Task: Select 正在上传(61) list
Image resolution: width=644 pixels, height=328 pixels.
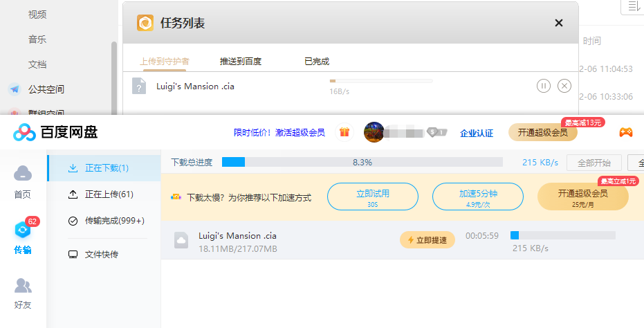Action: pos(104,194)
